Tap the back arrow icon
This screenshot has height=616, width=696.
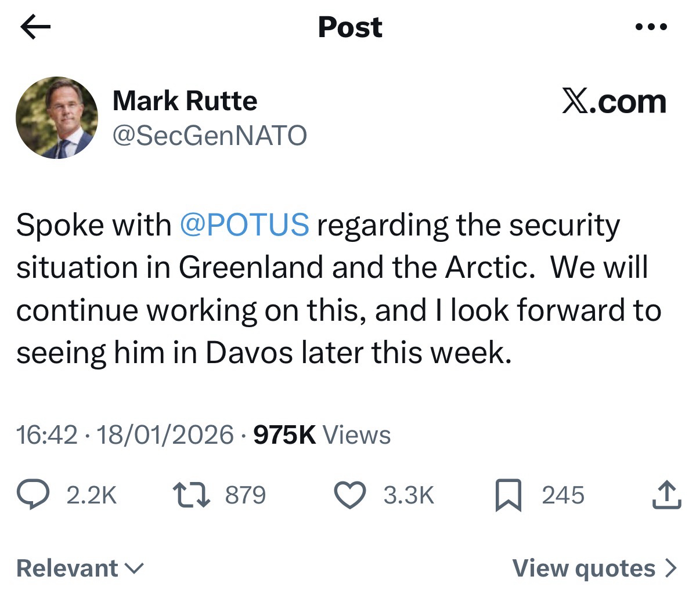[35, 27]
